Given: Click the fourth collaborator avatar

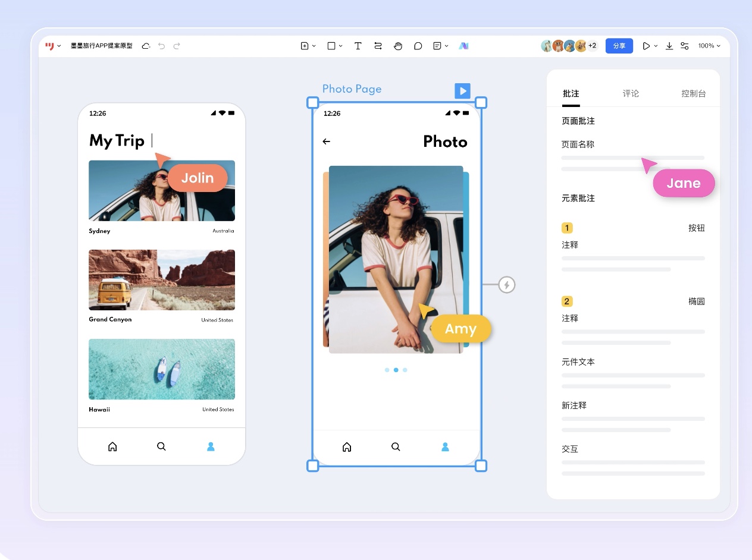Looking at the screenshot, I should [581, 46].
